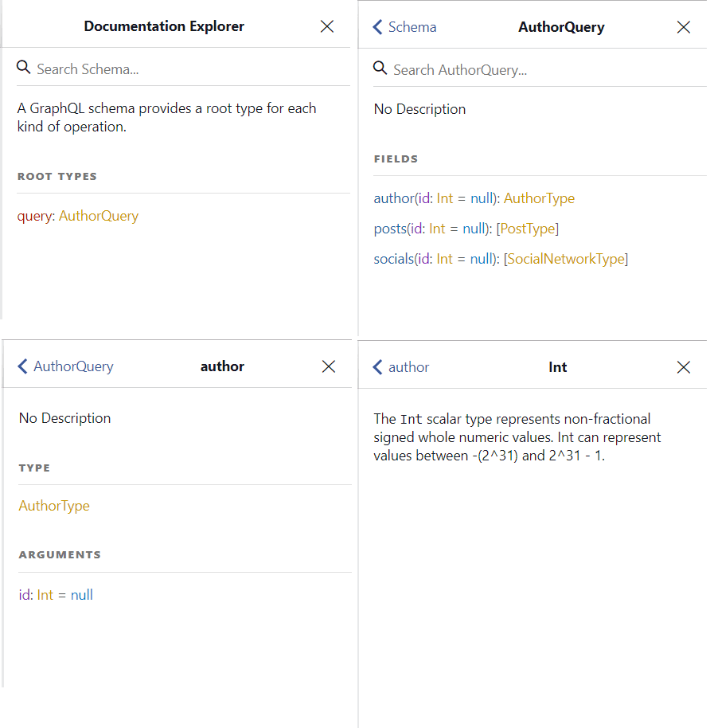Close the author field panel

(x=329, y=366)
